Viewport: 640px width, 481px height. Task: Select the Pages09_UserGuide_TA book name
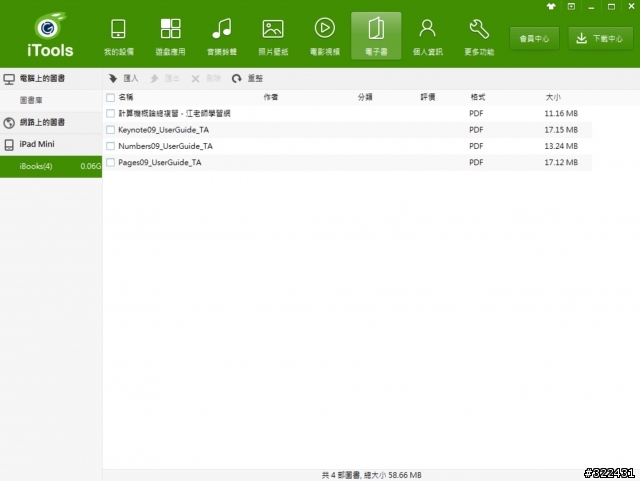tap(160, 163)
